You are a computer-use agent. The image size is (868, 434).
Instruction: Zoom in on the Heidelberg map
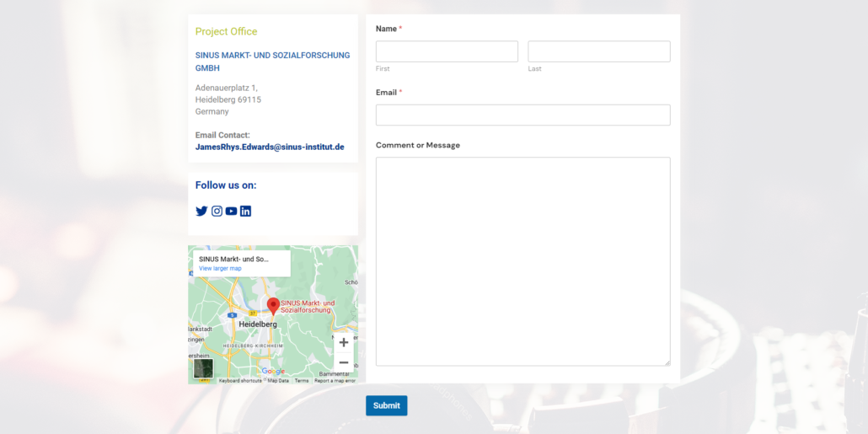tap(343, 342)
